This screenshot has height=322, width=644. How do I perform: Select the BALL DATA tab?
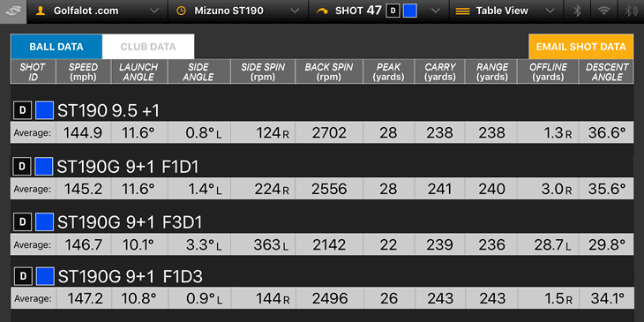tap(56, 47)
